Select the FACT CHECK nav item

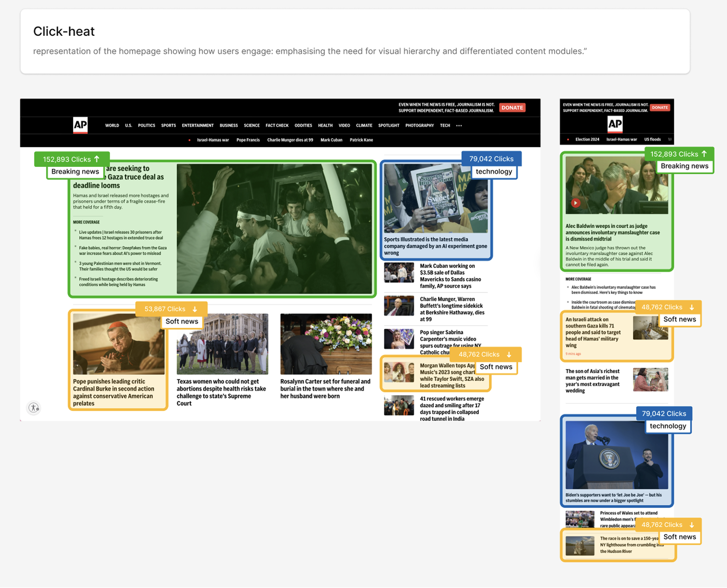pyautogui.click(x=277, y=126)
